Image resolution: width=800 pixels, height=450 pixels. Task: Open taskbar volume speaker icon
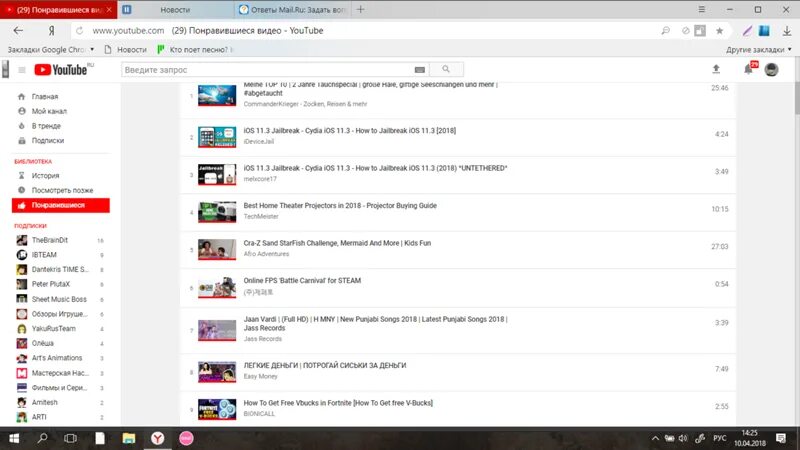coord(683,438)
